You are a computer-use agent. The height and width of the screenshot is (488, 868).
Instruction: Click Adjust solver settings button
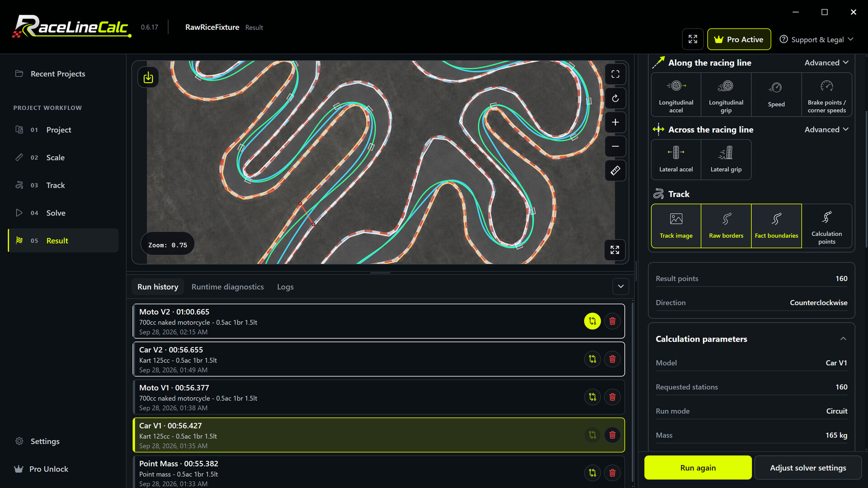click(808, 468)
